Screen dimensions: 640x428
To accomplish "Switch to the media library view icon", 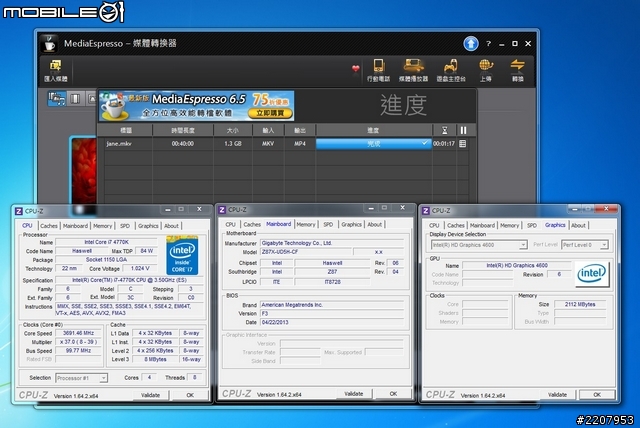I will tap(56, 98).
